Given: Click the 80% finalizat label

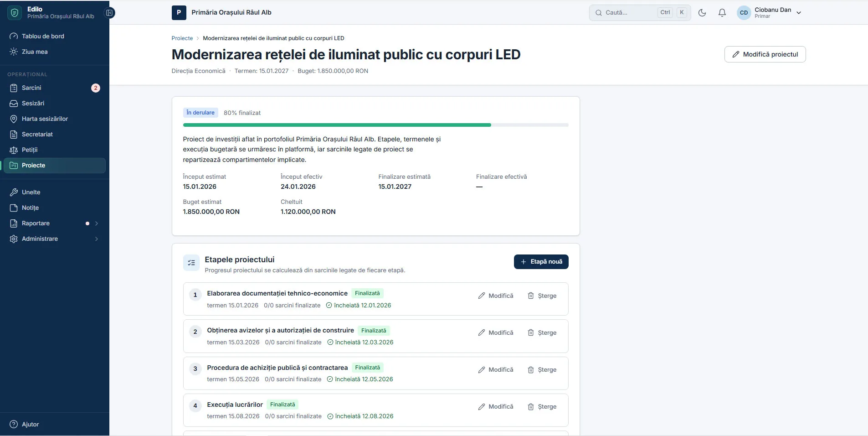Looking at the screenshot, I should click(242, 113).
